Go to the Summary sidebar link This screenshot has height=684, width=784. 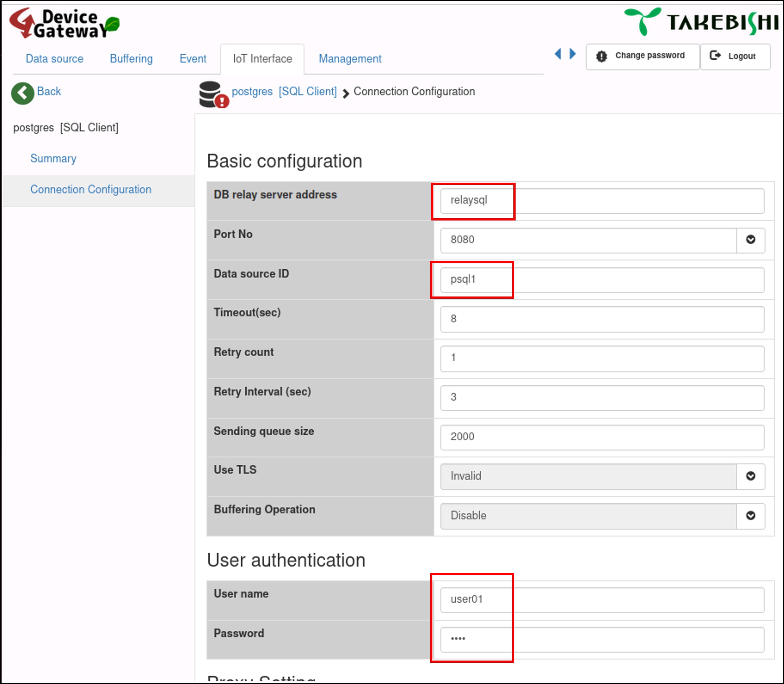[x=53, y=158]
